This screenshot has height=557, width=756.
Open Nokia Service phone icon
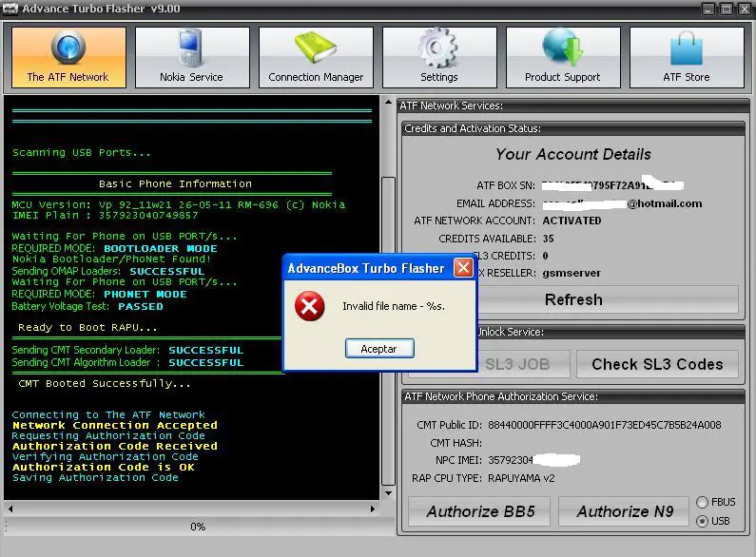[x=191, y=48]
